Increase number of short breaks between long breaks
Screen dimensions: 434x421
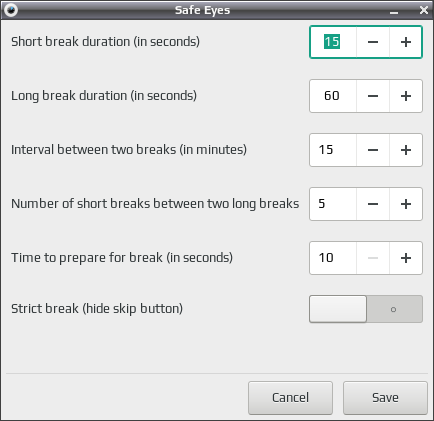pos(405,204)
